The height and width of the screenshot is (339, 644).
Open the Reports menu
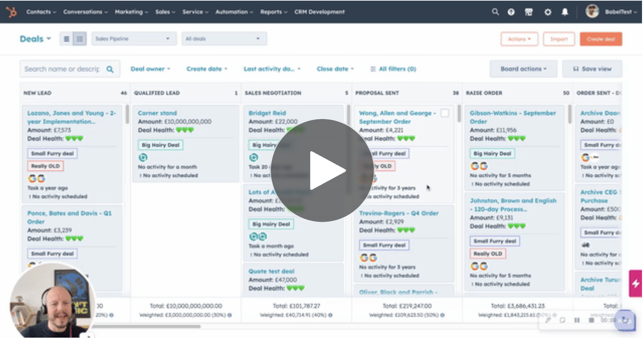[275, 12]
